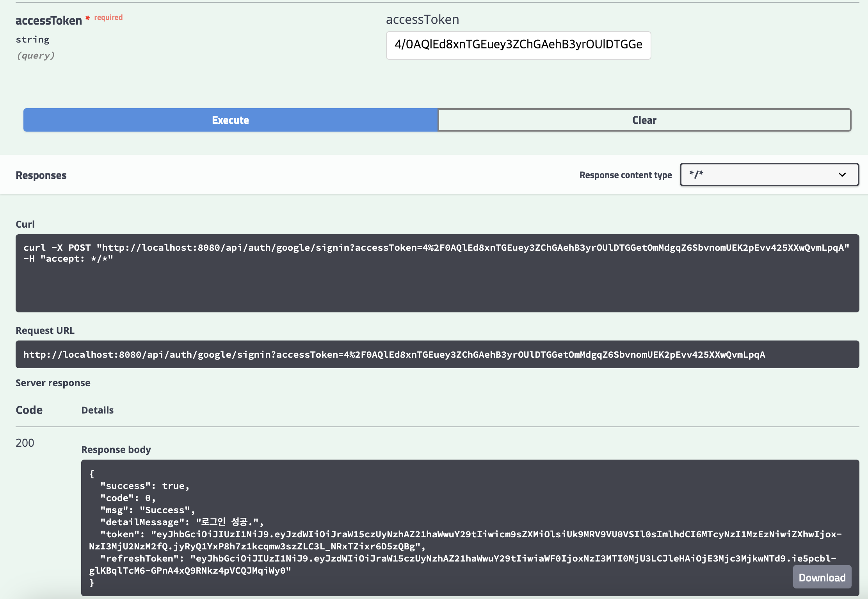
Task: Click the blue Execute button
Action: click(231, 120)
